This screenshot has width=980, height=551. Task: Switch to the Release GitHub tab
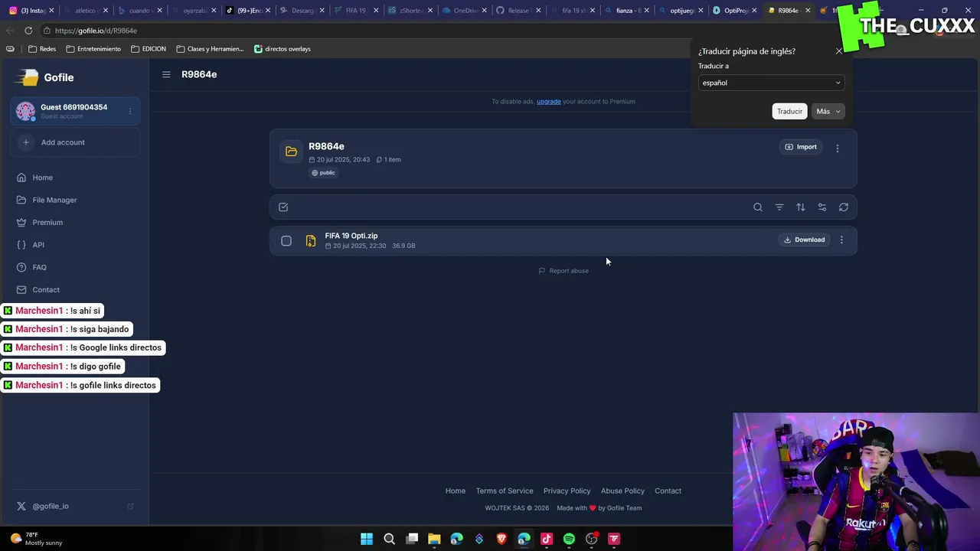pyautogui.click(x=518, y=11)
